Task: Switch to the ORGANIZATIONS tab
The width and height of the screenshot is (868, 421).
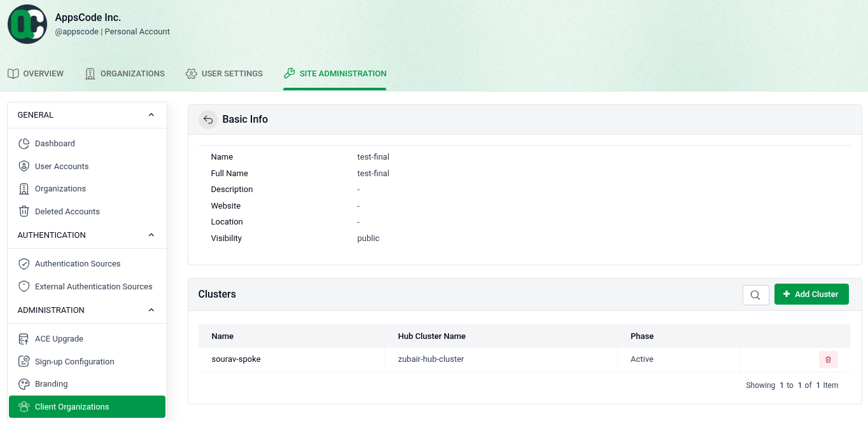Action: point(124,73)
